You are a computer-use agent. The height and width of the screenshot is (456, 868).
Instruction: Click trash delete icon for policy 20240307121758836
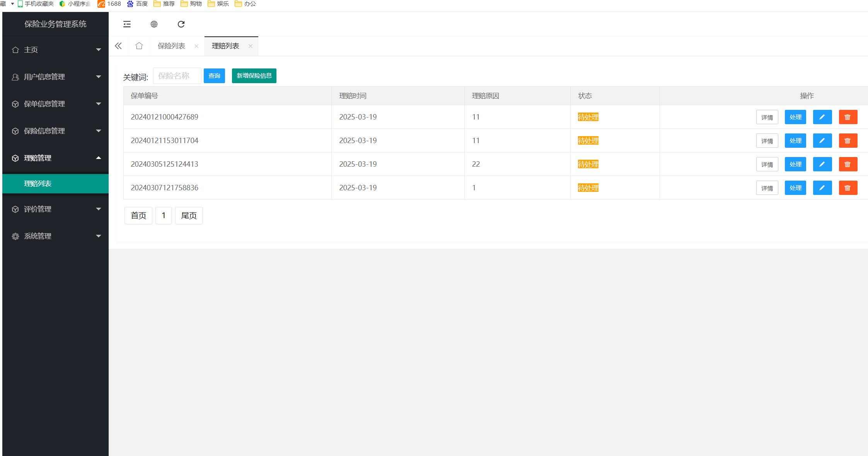click(x=848, y=188)
